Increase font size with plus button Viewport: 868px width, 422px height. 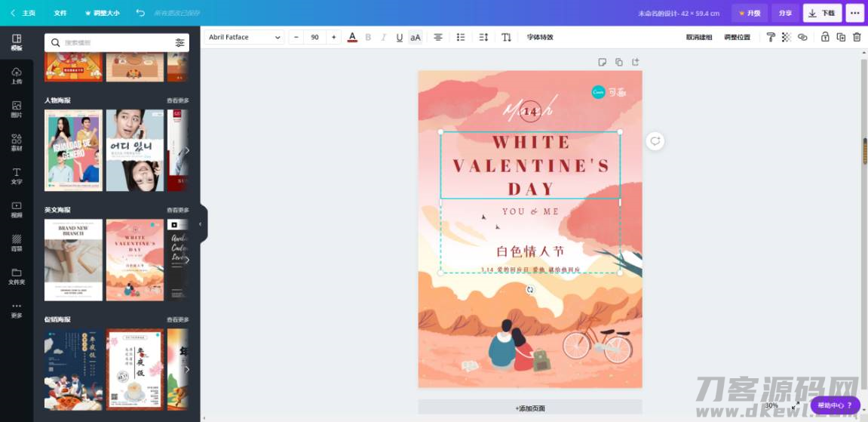click(x=333, y=37)
